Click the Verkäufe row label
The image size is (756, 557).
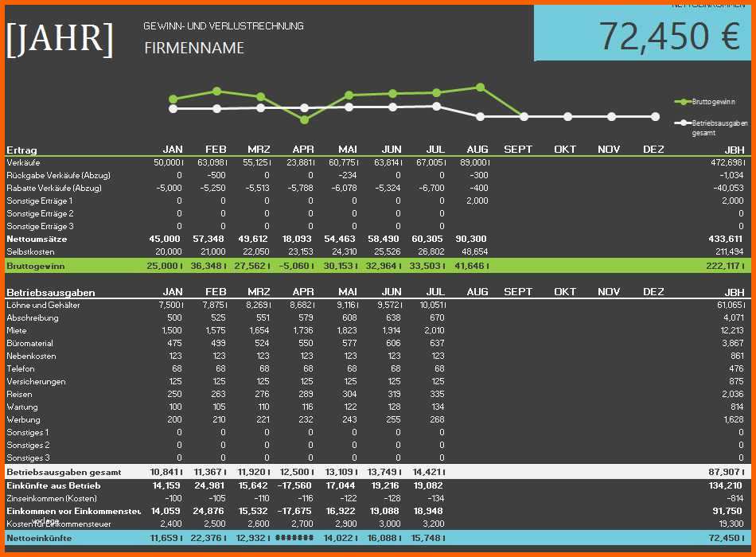coord(23,162)
